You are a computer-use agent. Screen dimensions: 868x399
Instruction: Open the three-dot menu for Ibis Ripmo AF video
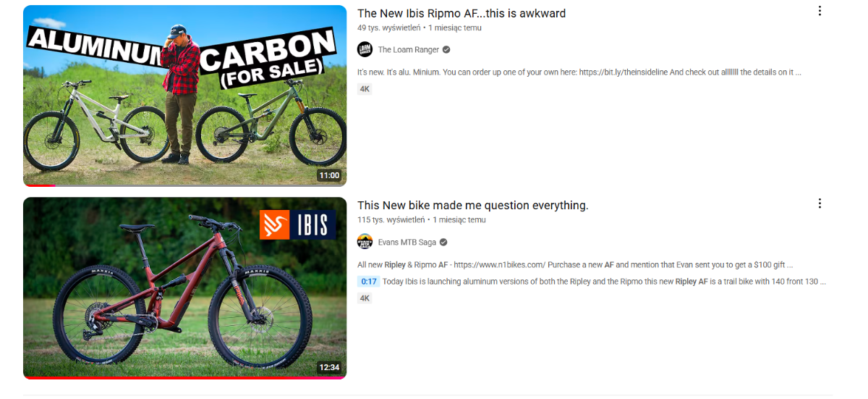[x=820, y=11]
